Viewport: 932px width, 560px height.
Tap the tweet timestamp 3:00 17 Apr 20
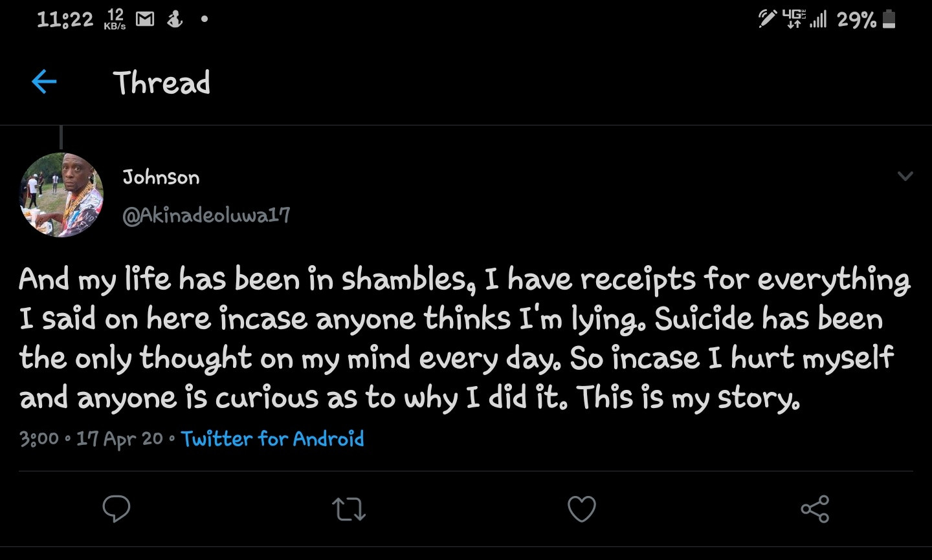point(91,439)
